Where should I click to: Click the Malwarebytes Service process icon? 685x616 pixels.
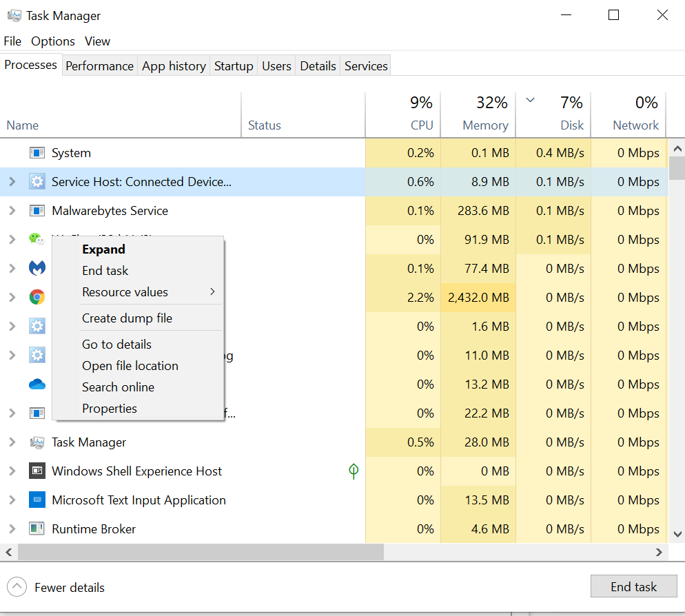coord(37,211)
